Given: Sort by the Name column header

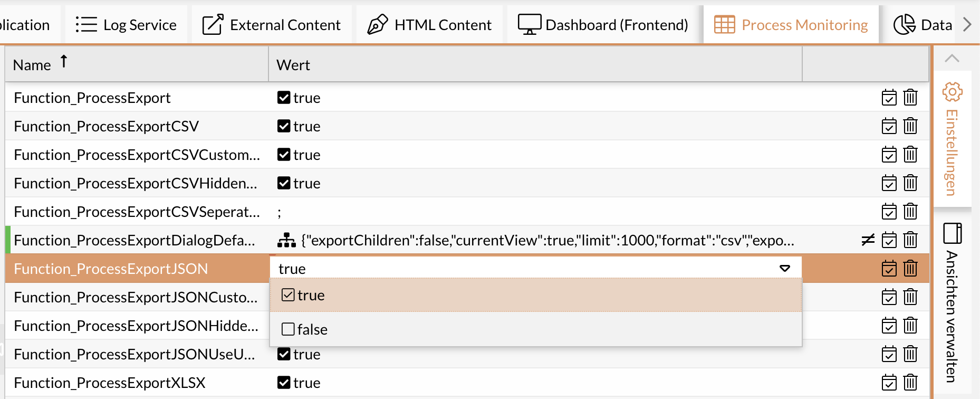Looking at the screenshot, I should click(32, 64).
